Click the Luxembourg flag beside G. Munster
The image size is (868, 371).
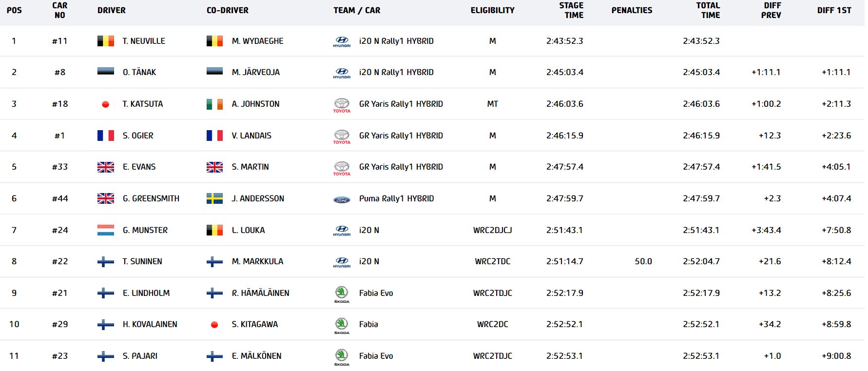tap(106, 230)
